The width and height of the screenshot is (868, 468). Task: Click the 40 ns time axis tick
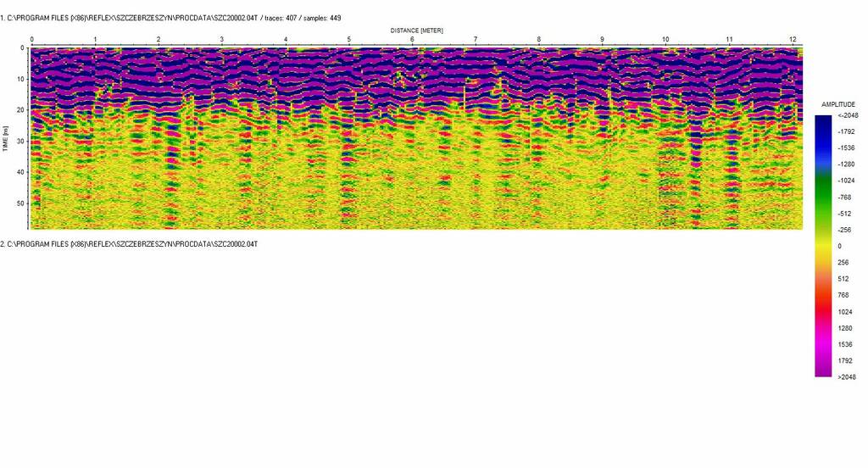click(x=22, y=172)
